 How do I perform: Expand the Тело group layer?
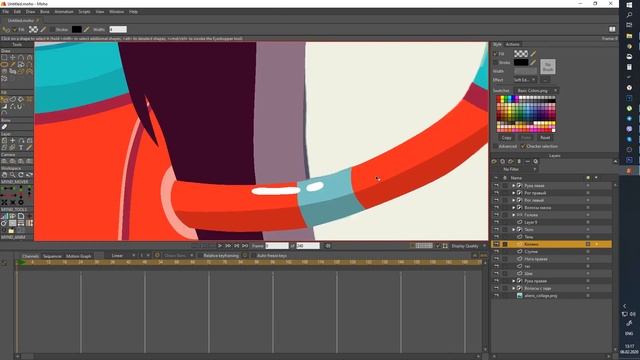513,229
